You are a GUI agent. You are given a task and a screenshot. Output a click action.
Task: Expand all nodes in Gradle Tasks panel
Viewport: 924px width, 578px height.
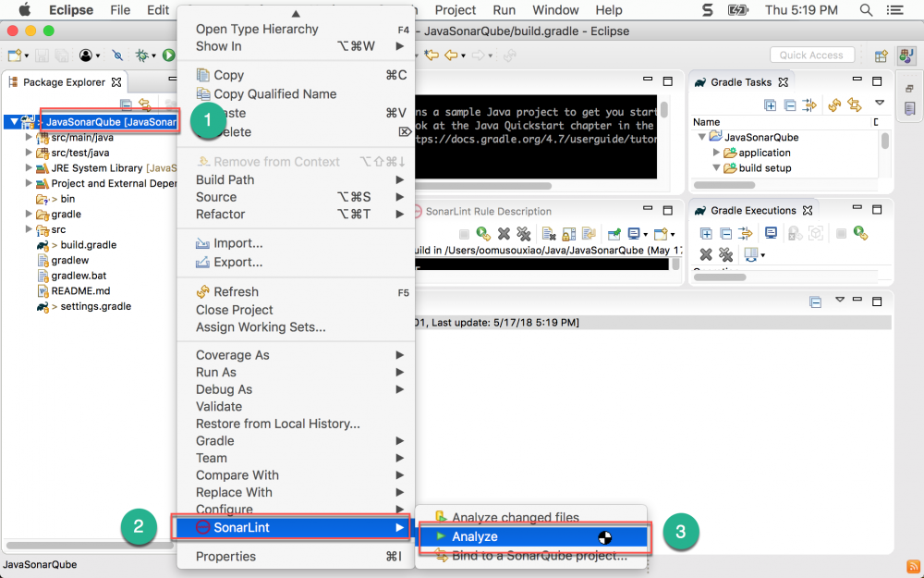(770, 105)
